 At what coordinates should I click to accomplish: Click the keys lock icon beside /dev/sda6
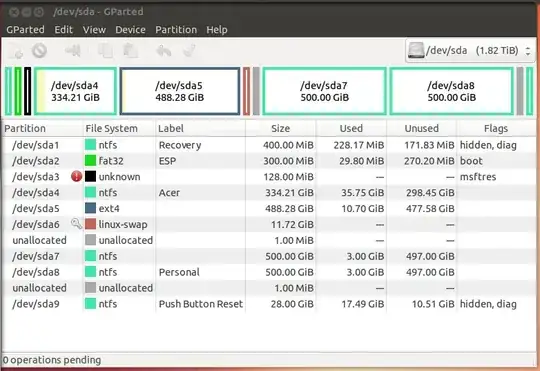(x=76, y=224)
